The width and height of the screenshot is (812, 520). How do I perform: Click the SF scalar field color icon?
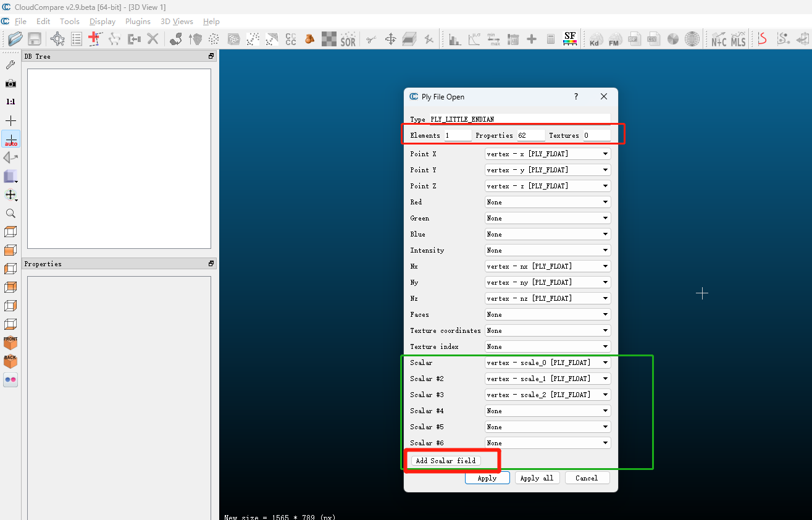click(x=570, y=39)
